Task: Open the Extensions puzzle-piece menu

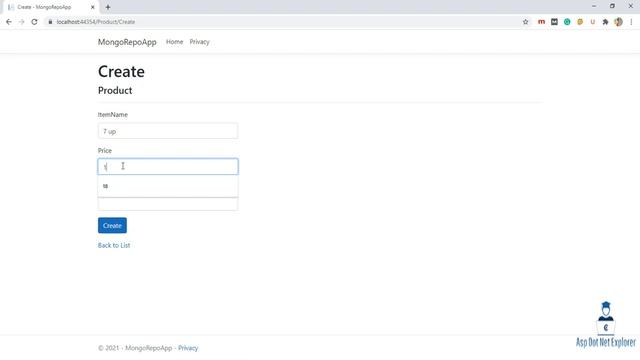Action: coord(605,22)
